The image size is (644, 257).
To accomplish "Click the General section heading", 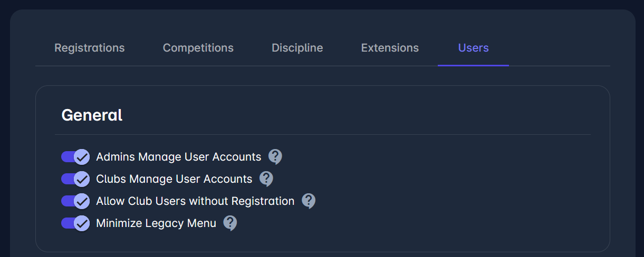I will click(92, 115).
